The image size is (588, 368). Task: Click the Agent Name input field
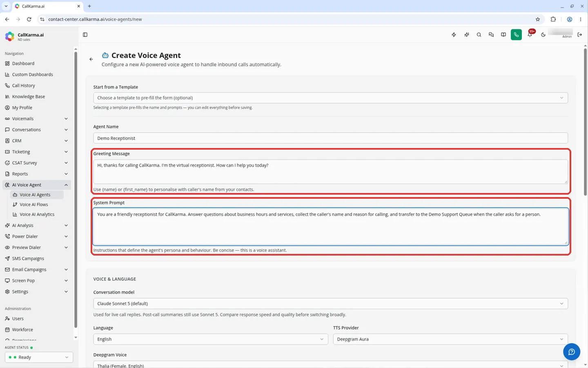point(330,138)
